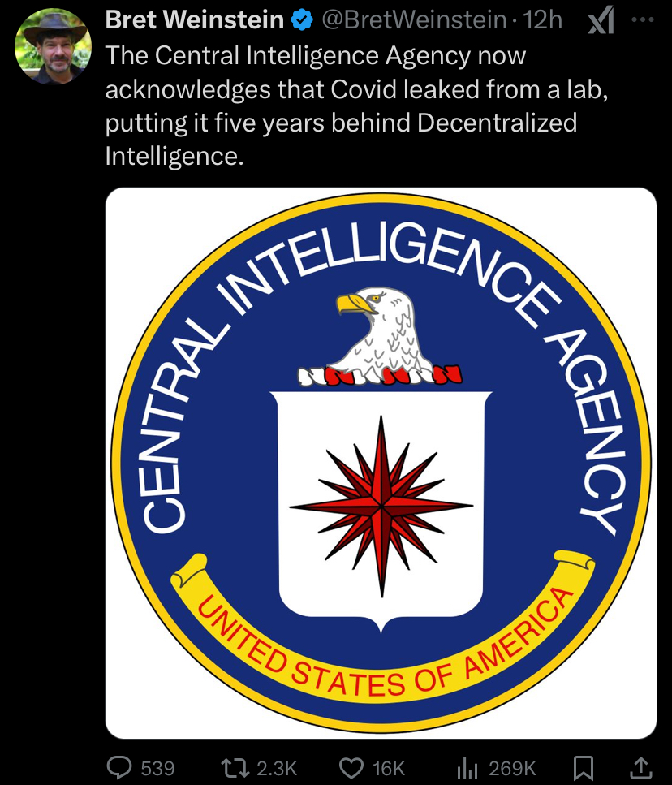
Task: Click the 269K views count
Action: pos(512,769)
